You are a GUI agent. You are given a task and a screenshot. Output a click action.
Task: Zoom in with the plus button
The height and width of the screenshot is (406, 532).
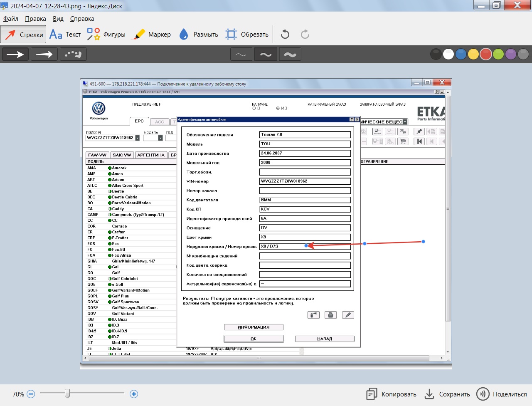134,394
